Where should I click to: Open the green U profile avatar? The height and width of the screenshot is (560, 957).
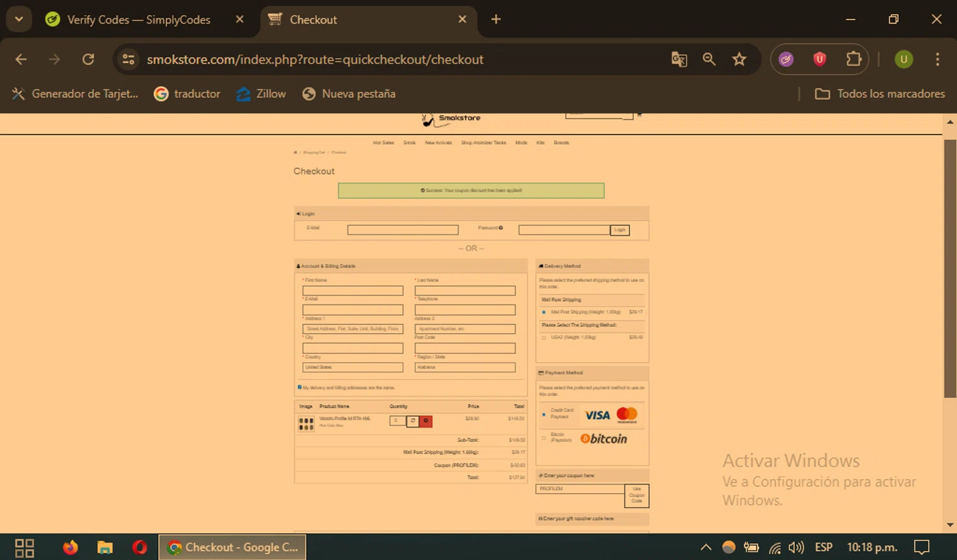click(x=903, y=59)
